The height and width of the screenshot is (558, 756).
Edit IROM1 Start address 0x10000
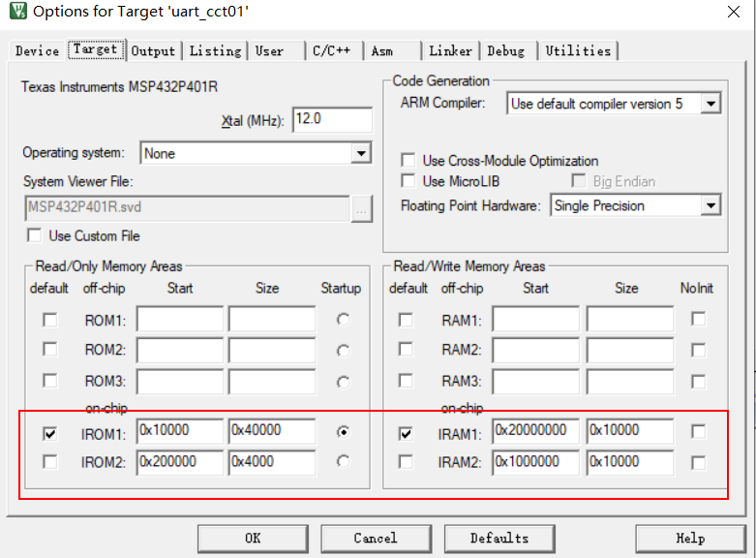(x=180, y=430)
